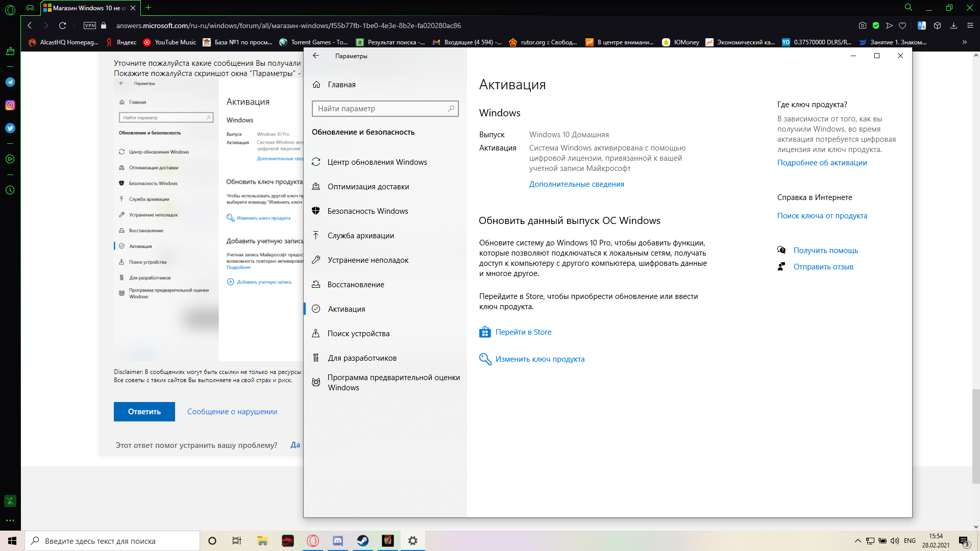Open Яндекс bookmark

[x=121, y=42]
